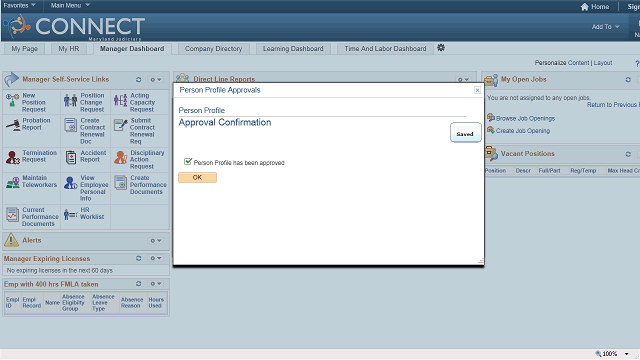The height and width of the screenshot is (360, 640).
Task: Click the Empl ID column header
Action: pyautogui.click(x=12, y=302)
